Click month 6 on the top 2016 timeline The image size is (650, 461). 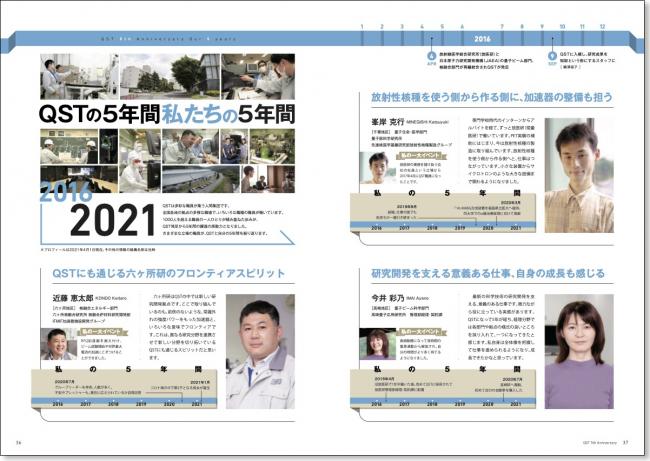(x=462, y=27)
